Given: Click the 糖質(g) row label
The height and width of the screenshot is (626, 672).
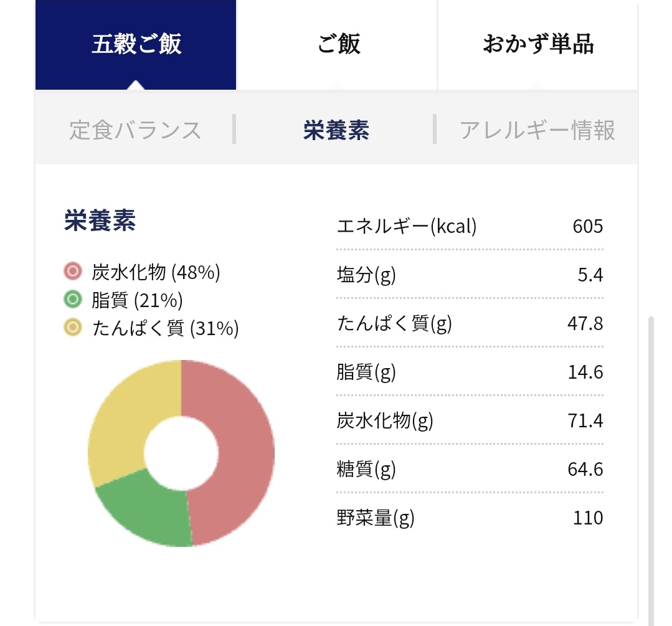Looking at the screenshot, I should point(366,469).
